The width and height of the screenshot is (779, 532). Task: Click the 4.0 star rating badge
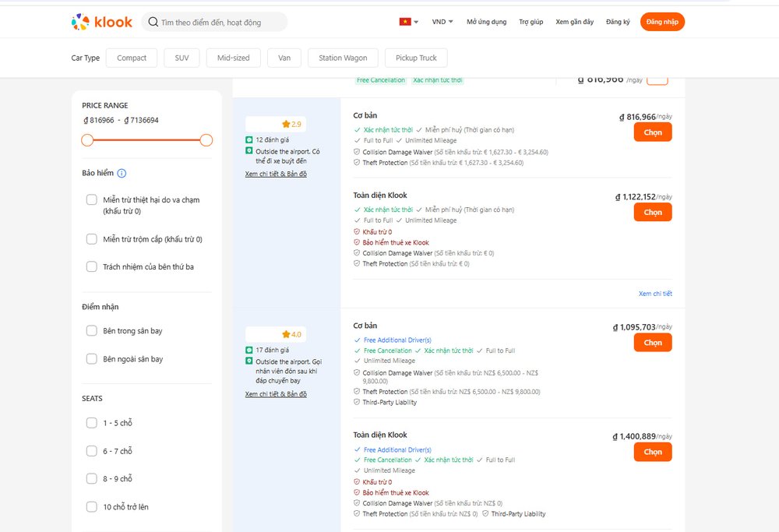coord(291,334)
